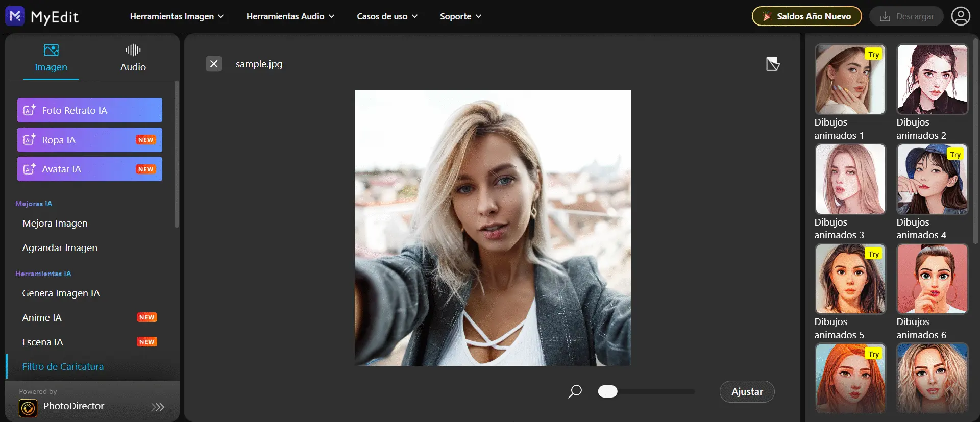Click the download arrow icon in Descargar
This screenshot has height=422, width=980.
[885, 17]
